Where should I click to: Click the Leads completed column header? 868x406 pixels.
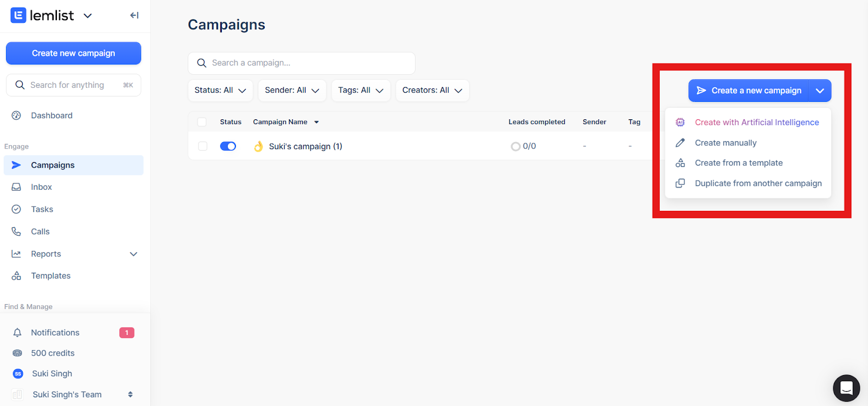click(x=537, y=122)
